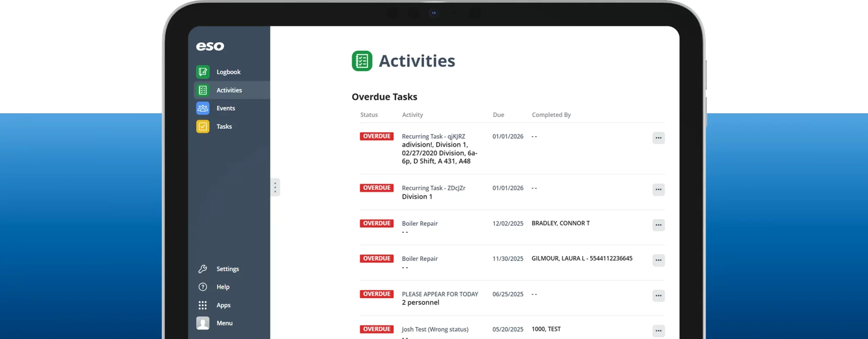
Task: Open Settings label in sidebar
Action: coord(228,269)
